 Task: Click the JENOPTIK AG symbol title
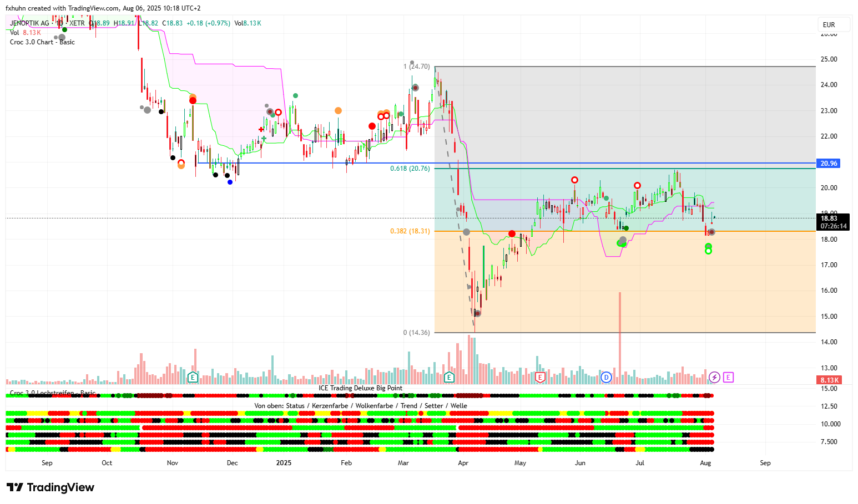point(29,23)
